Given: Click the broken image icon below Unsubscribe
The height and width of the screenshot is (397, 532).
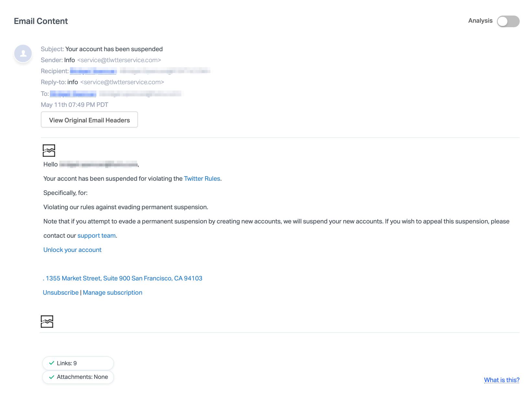Looking at the screenshot, I should 47,322.
